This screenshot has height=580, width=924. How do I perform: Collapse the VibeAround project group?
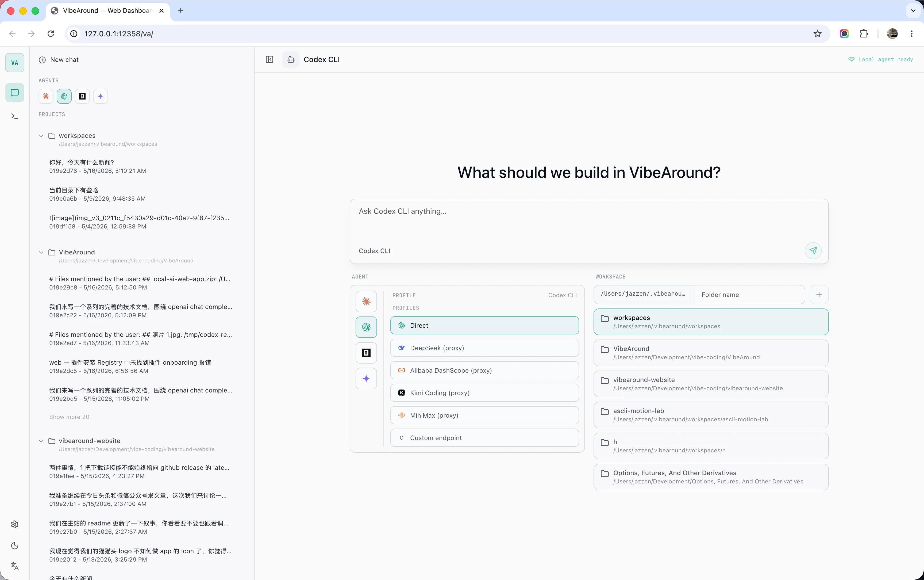(41, 252)
